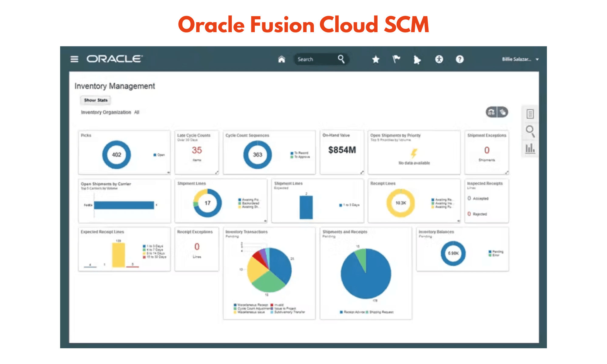This screenshot has height=364, width=607.
Task: Click the Oracle logo
Action: [x=115, y=59]
